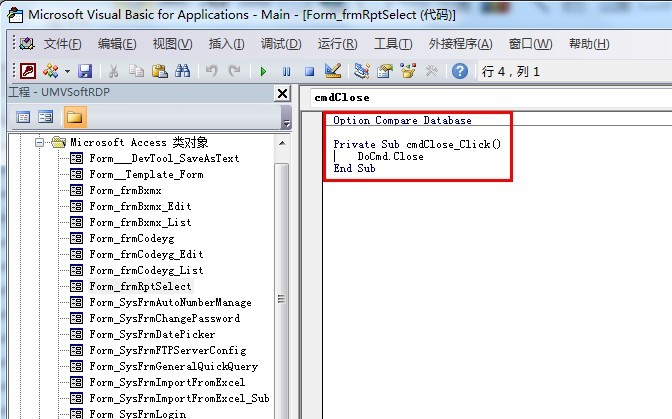This screenshot has height=419, width=672.
Task: Open the 窗口(W) menu
Action: coord(531,43)
